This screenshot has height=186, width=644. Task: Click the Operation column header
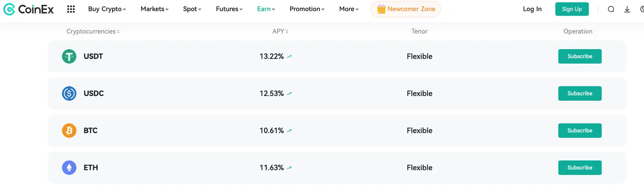[578, 31]
